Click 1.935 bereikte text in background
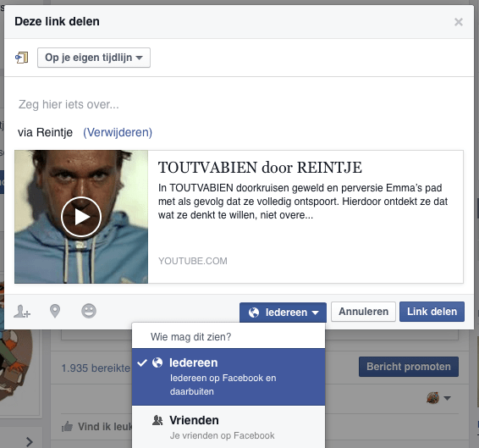 tap(96, 368)
